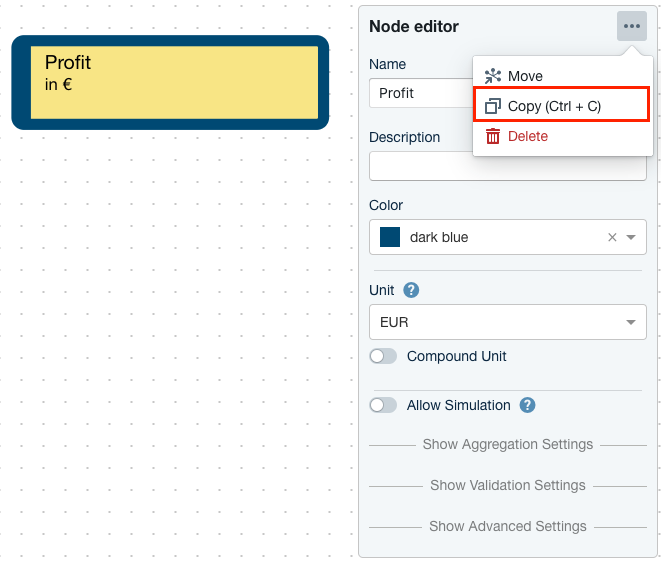Click the dark blue color swatch
The image size is (661, 562).
[x=390, y=238]
